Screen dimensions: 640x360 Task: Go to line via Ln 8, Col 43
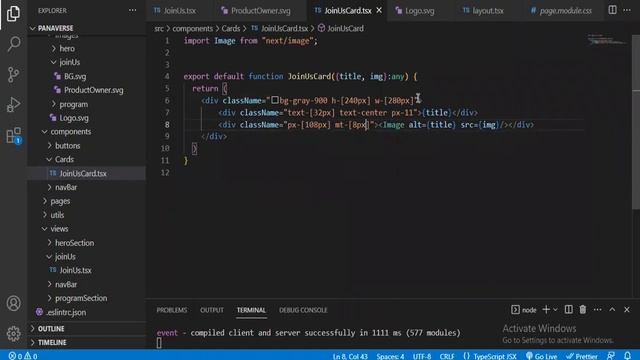[x=350, y=356]
